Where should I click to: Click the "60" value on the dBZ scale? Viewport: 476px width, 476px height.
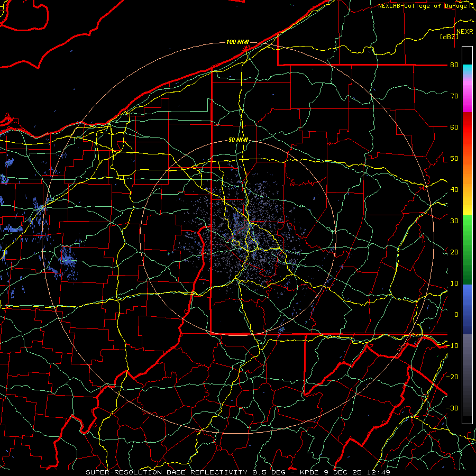pos(454,127)
